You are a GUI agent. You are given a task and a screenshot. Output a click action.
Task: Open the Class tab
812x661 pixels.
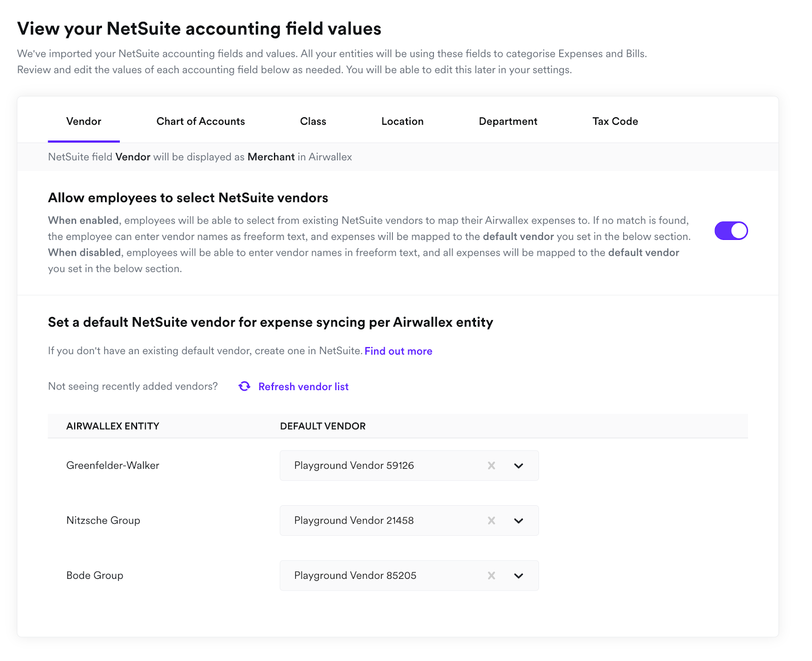[x=313, y=121]
